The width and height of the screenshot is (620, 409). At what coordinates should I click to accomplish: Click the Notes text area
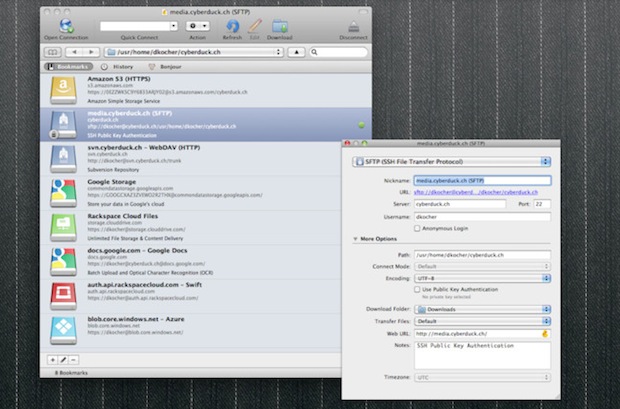(482, 356)
